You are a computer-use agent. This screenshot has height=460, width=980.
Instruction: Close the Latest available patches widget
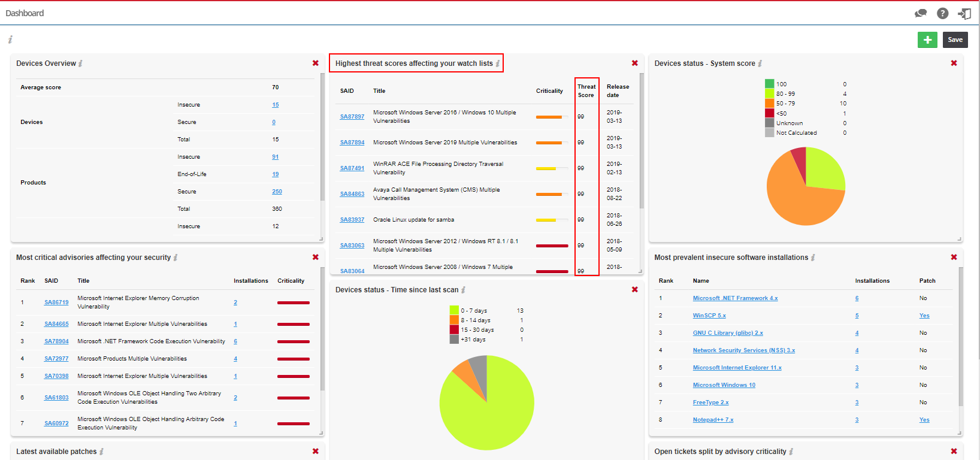[316, 452]
